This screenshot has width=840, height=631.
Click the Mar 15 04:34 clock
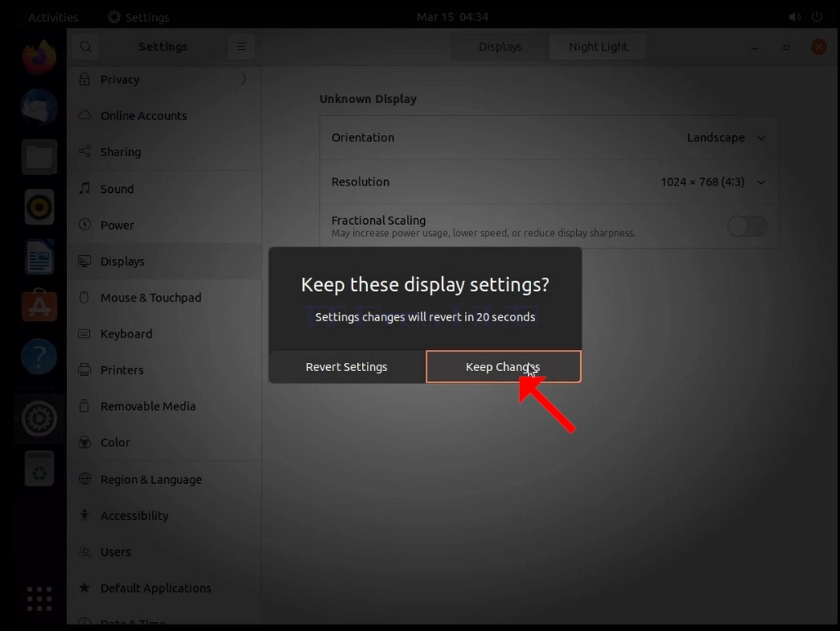point(453,17)
